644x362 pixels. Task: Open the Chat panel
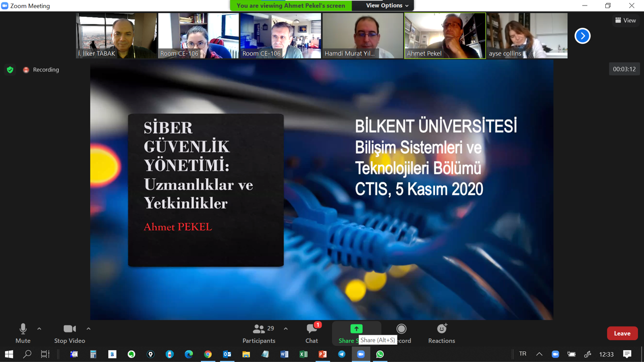[x=312, y=333]
